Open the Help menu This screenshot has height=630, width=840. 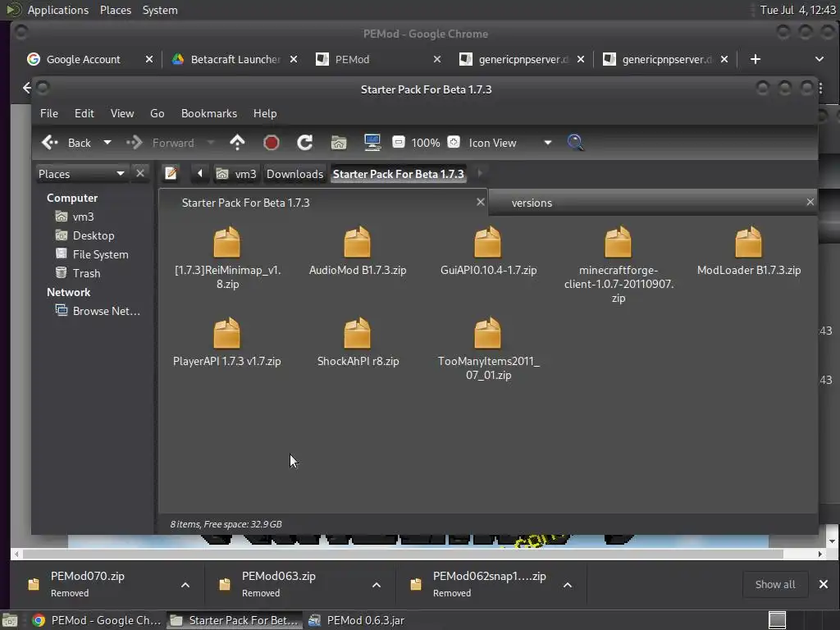265,113
